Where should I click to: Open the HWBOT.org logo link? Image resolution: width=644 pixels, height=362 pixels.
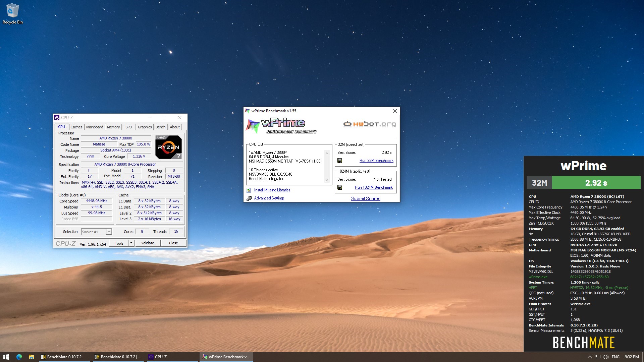tap(369, 124)
